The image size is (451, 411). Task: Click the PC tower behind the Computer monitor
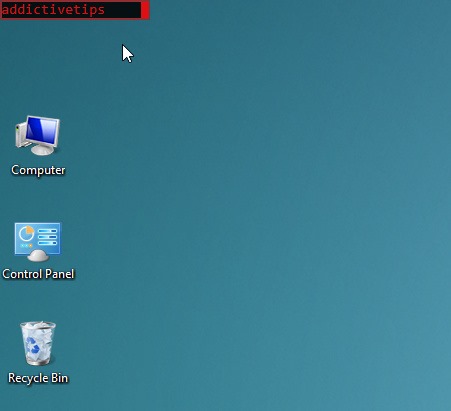click(21, 134)
